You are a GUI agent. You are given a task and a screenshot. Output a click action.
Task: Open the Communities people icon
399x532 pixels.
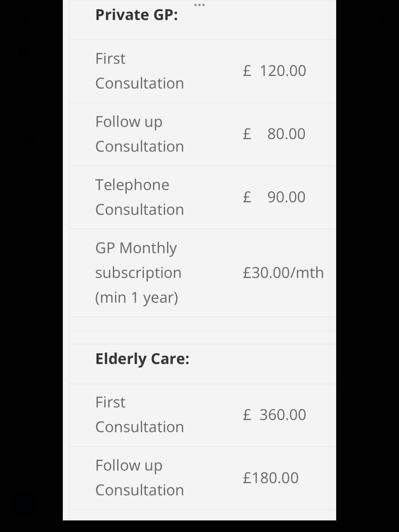[x=24, y=113]
